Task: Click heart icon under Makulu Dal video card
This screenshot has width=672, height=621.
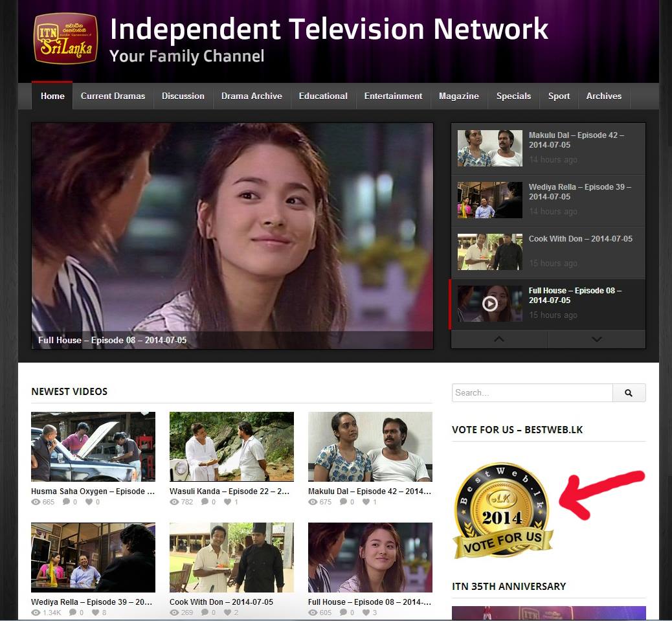Action: click(366, 502)
